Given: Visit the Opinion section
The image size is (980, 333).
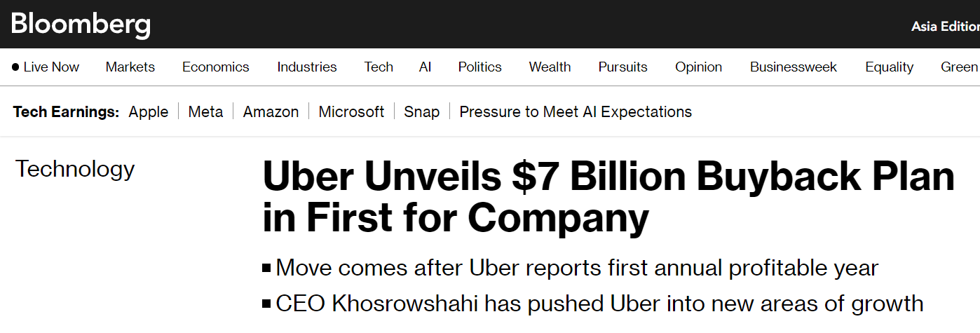Looking at the screenshot, I should [698, 67].
